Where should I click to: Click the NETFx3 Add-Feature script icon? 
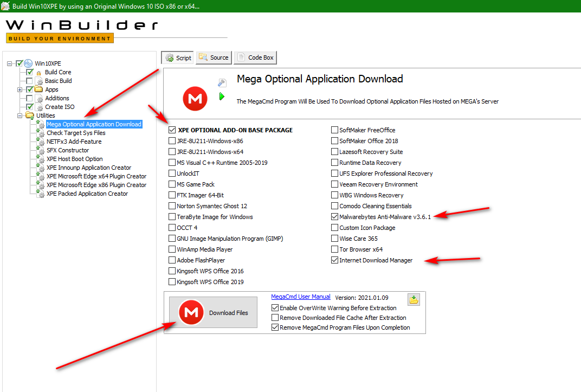point(41,142)
